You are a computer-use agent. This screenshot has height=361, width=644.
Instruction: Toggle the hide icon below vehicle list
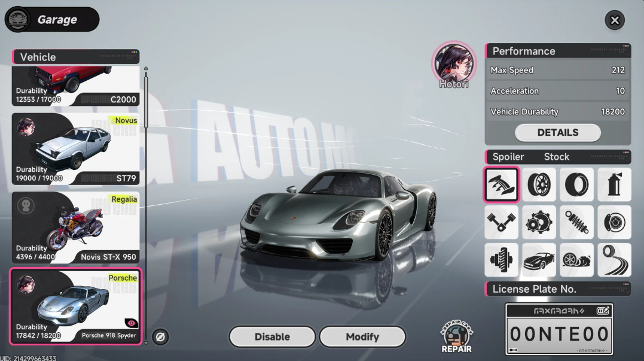click(160, 337)
